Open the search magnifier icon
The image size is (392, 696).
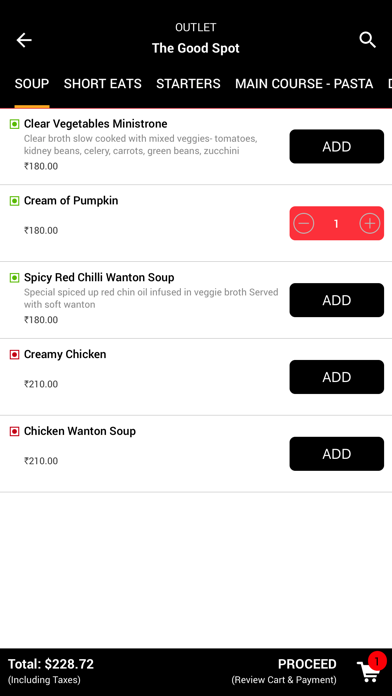pyautogui.click(x=368, y=40)
